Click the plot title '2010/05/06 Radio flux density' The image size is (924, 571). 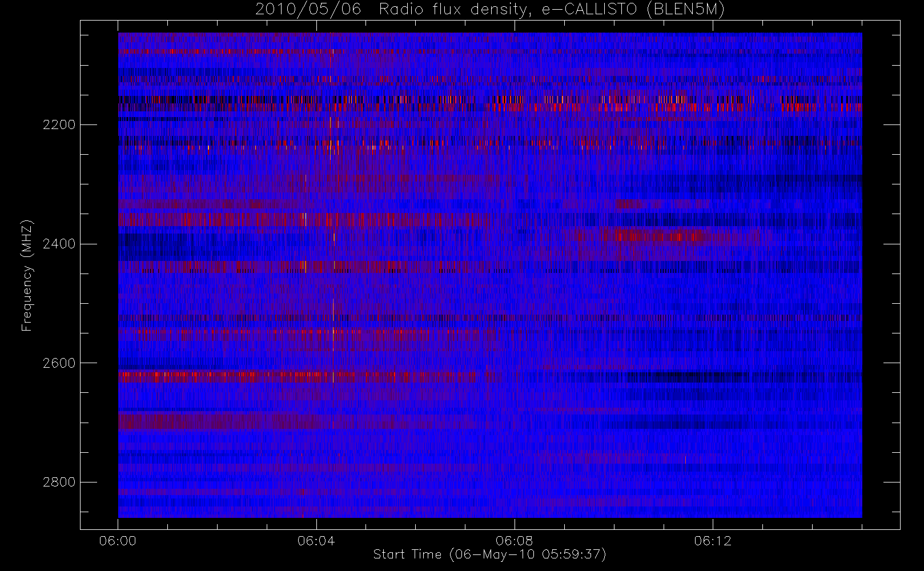(x=490, y=10)
